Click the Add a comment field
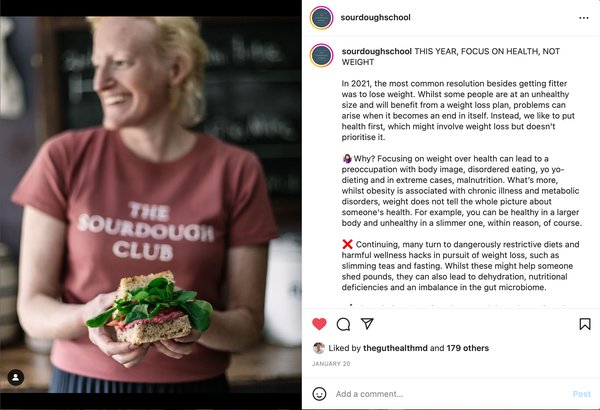The image size is (600, 410). coord(452,394)
